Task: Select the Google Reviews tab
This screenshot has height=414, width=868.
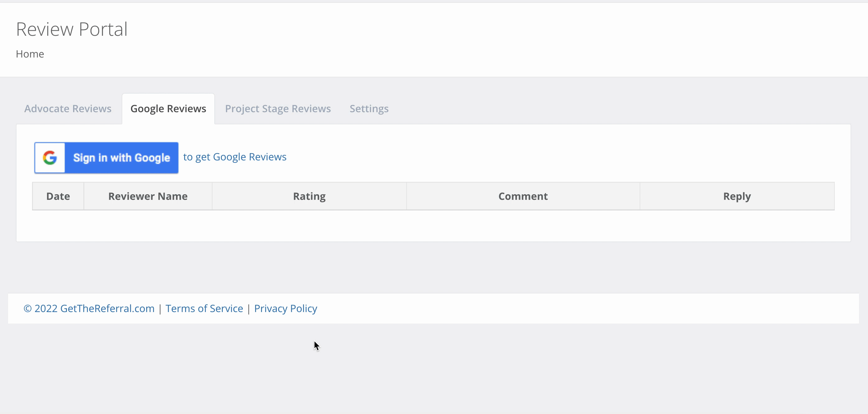Action: (168, 109)
